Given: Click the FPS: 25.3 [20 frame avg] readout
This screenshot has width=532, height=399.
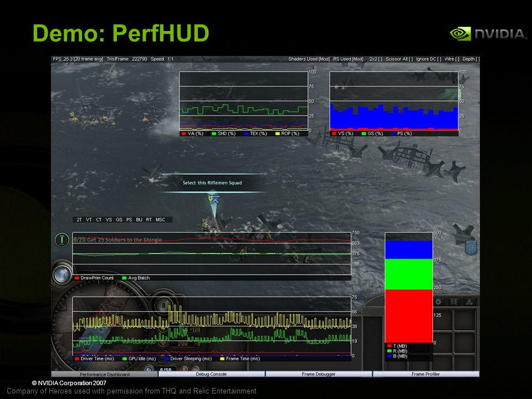Looking at the screenshot, I should [x=78, y=59].
